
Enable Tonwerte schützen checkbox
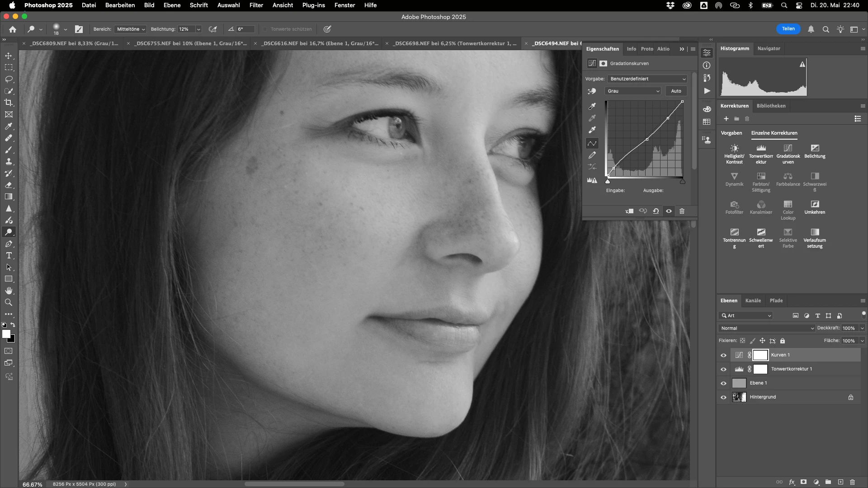point(265,29)
